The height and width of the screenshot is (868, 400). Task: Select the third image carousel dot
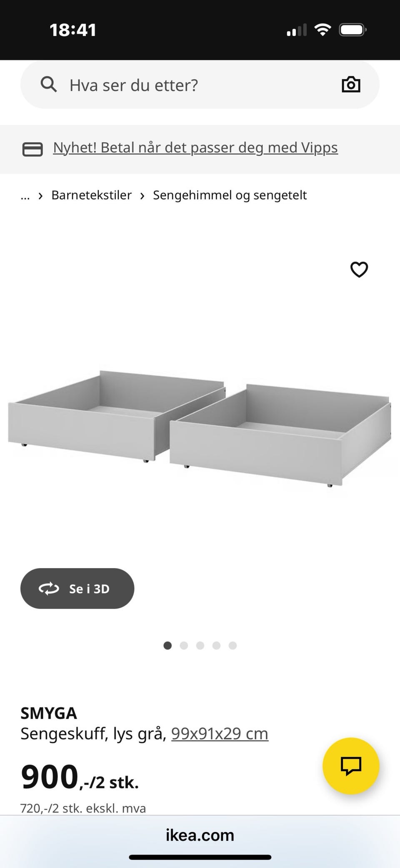(200, 646)
